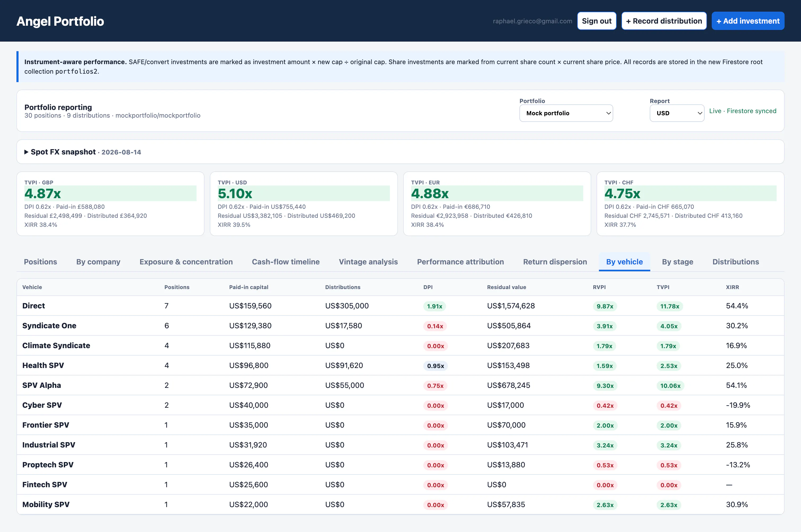Open the Portfolio dropdown showing Mock portfolio

pos(566,113)
